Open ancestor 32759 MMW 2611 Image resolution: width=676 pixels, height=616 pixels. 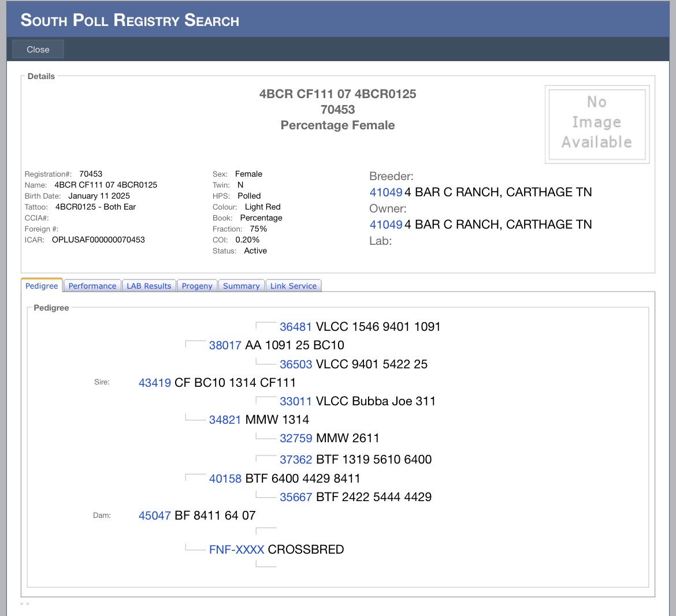296,438
